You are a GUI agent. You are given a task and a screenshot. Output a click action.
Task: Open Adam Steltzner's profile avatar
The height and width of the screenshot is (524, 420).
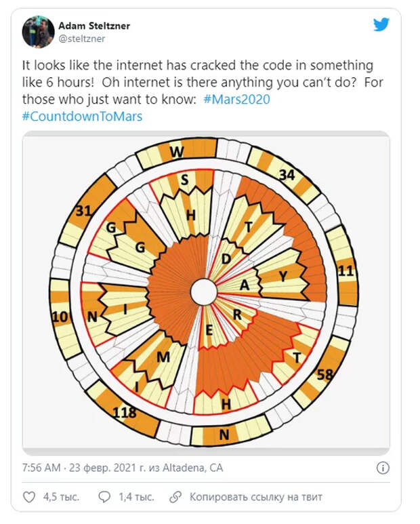(38, 32)
